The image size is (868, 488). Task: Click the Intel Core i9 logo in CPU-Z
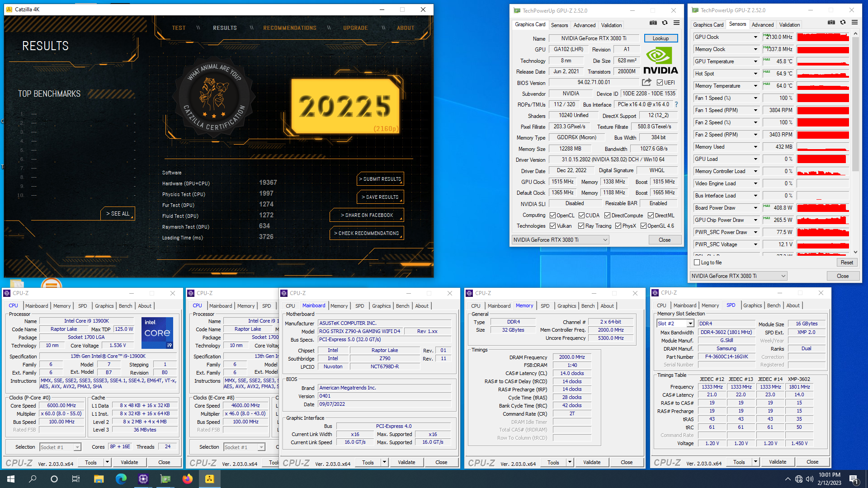(157, 333)
